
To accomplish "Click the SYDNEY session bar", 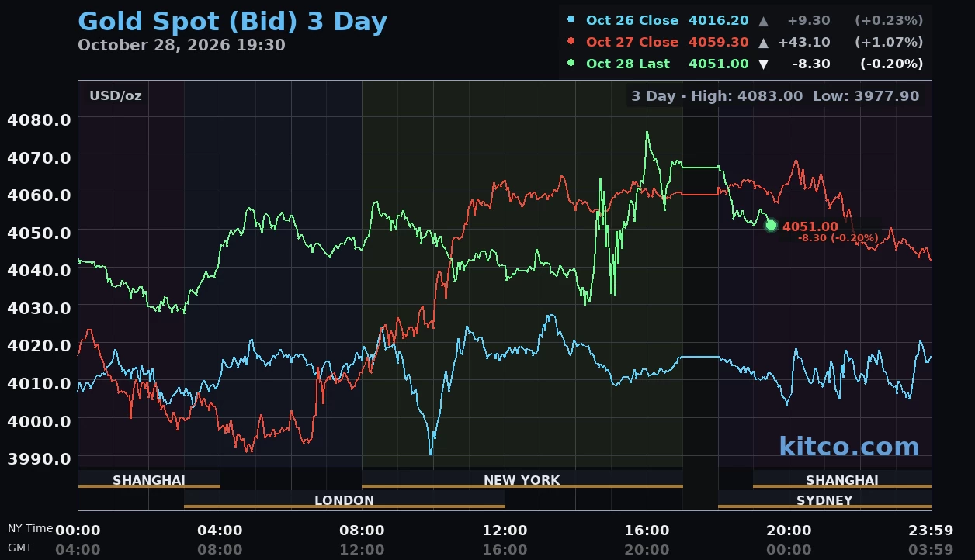I will pyautogui.click(x=824, y=500).
